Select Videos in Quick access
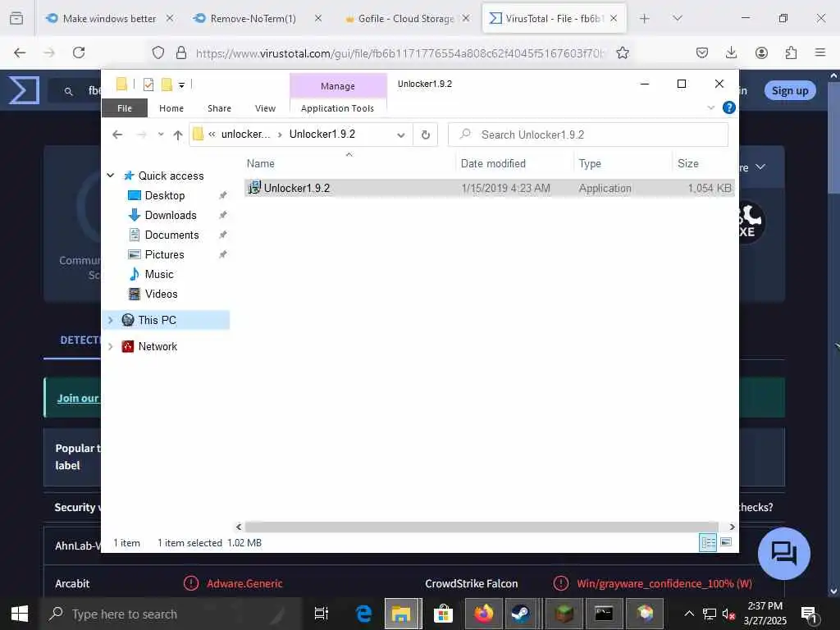This screenshot has height=630, width=840. [161, 294]
